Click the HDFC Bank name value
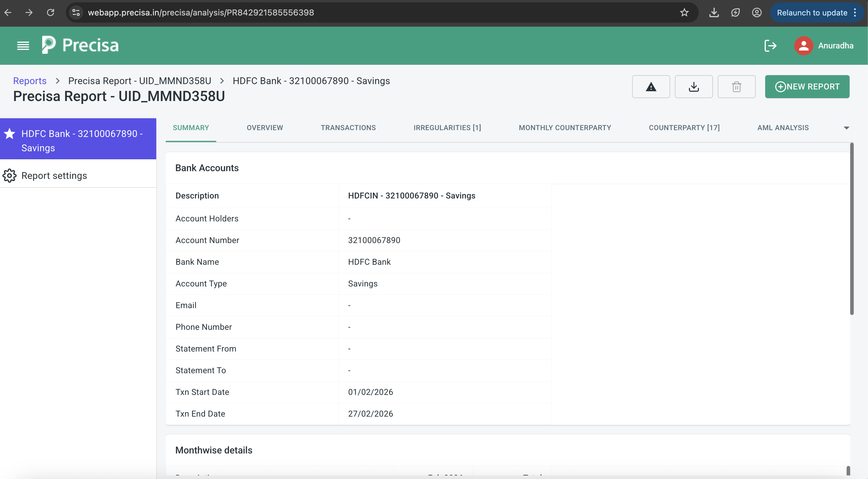868x479 pixels. pyautogui.click(x=369, y=262)
